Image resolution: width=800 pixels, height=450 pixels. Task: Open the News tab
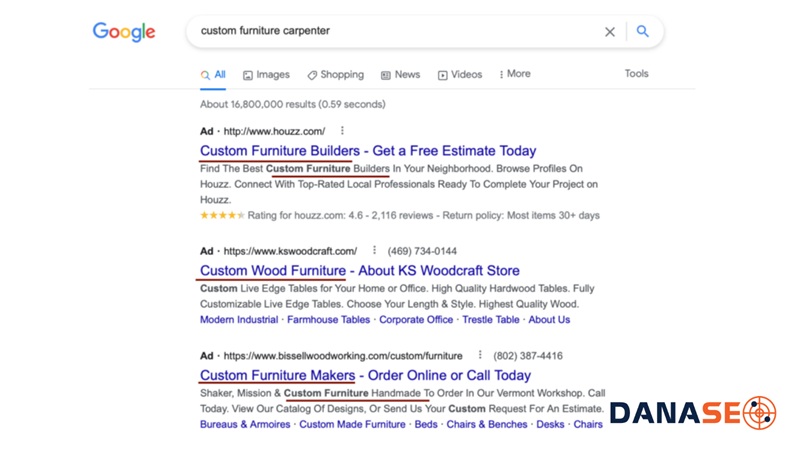pyautogui.click(x=401, y=75)
